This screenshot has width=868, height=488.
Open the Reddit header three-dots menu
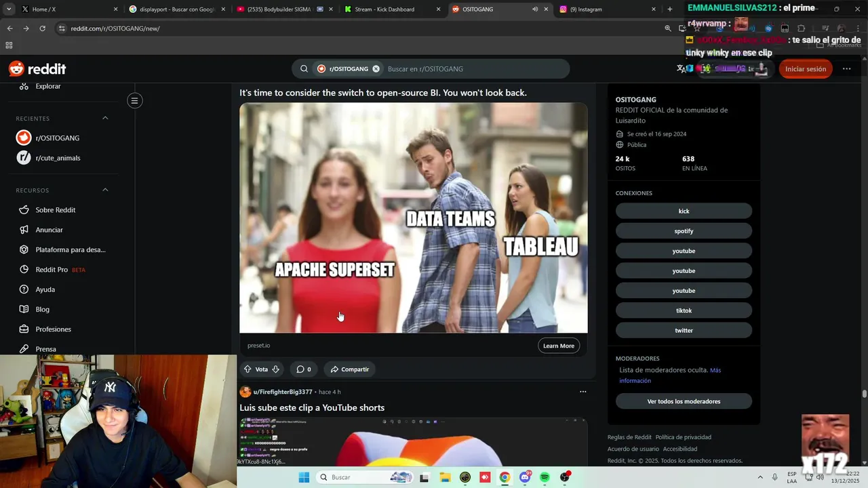pos(846,68)
